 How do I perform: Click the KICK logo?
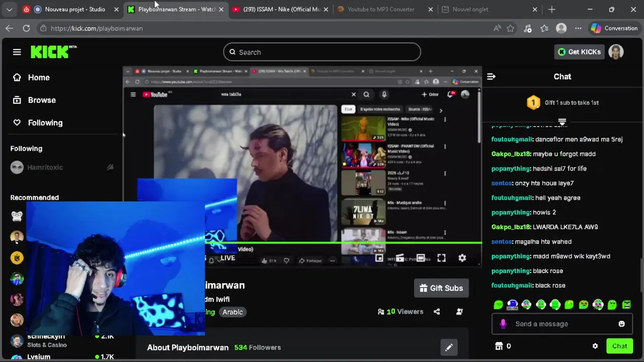pos(53,52)
